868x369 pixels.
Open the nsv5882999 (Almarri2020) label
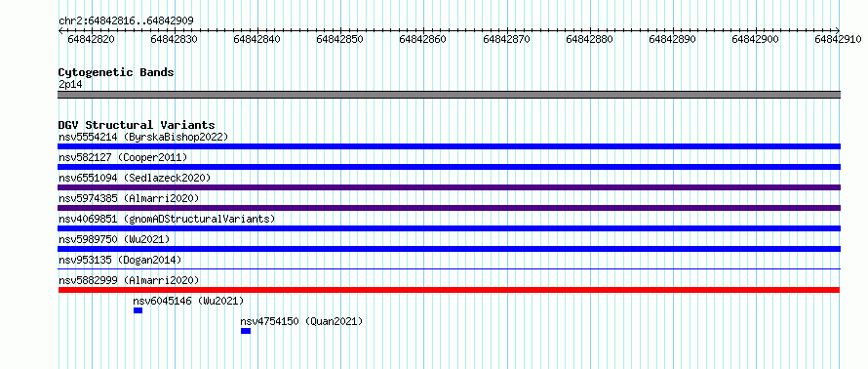coord(129,280)
